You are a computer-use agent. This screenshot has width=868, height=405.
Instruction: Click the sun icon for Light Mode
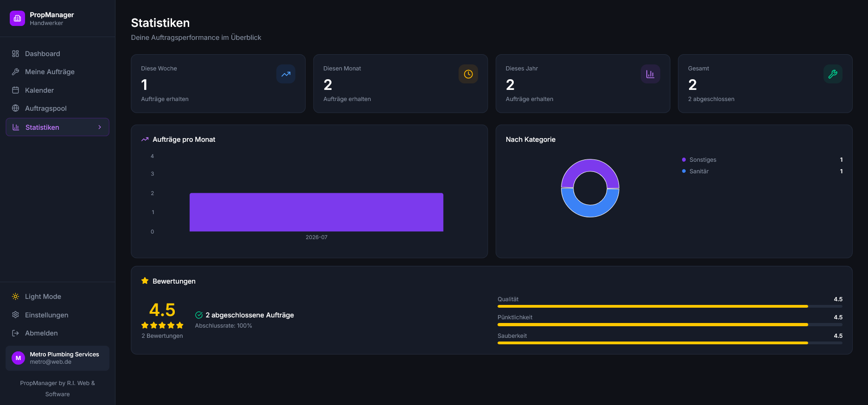(x=15, y=297)
